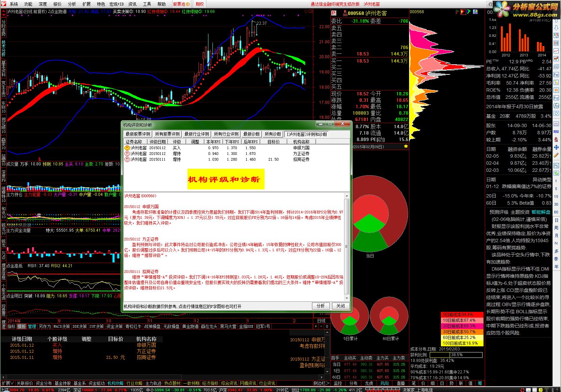Click the blue-green arrow icon above chip distribution
Screen dimensions: 561x392
[x=469, y=12]
